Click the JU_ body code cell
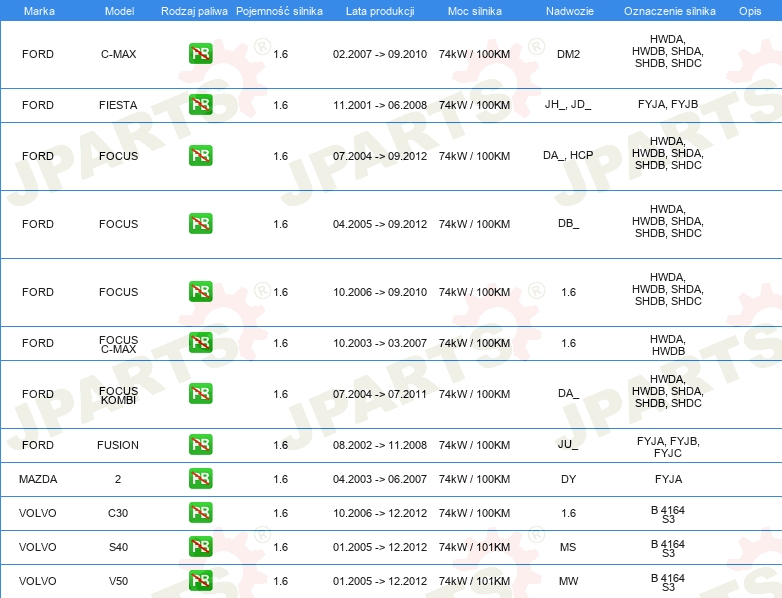Image resolution: width=782 pixels, height=598 pixels. click(568, 444)
